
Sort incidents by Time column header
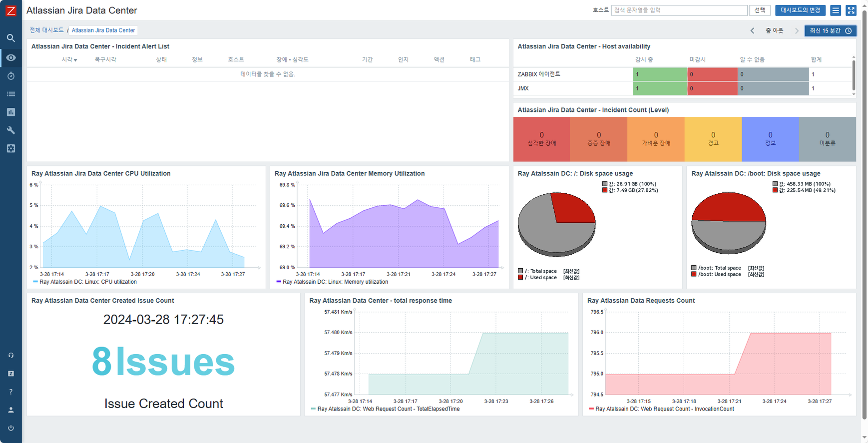click(69, 59)
